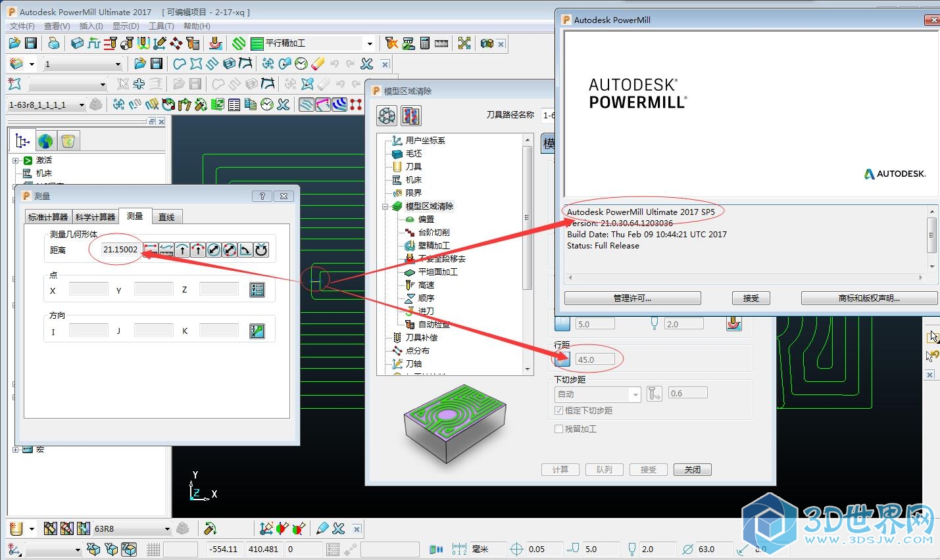This screenshot has height=560, width=940.
Task: Select 刀具补偿 in strategy tree
Action: (422, 338)
